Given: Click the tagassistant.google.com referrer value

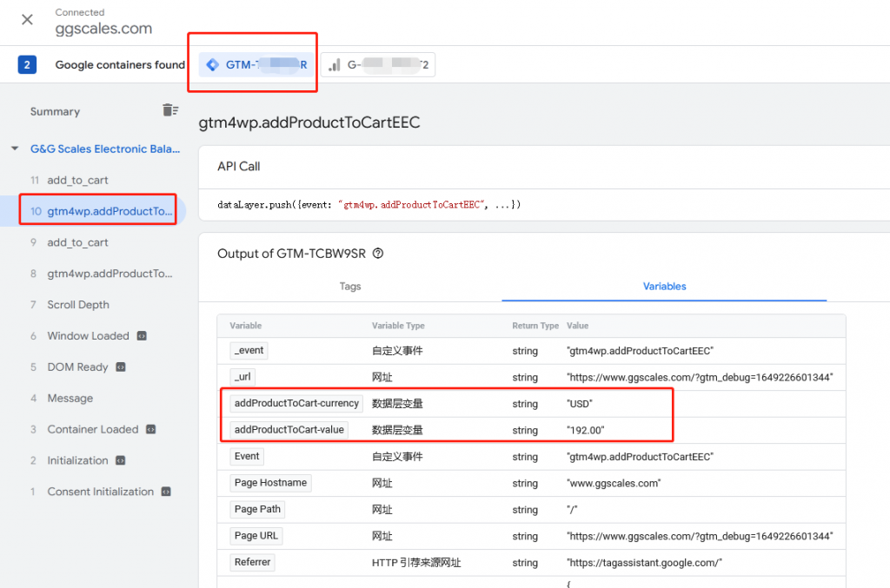Looking at the screenshot, I should pos(644,563).
